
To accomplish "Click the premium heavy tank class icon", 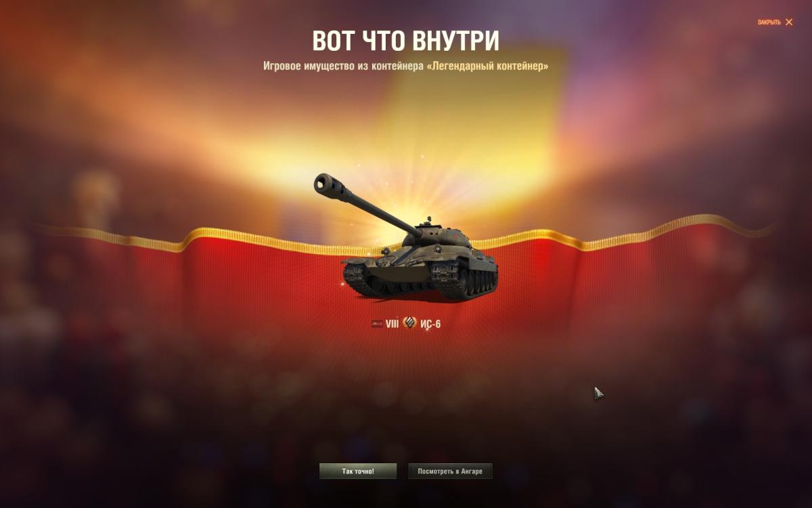I will 409,323.
